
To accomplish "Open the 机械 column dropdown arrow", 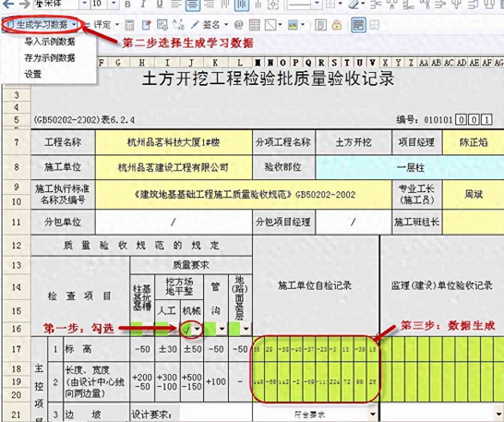I will pyautogui.click(x=197, y=330).
